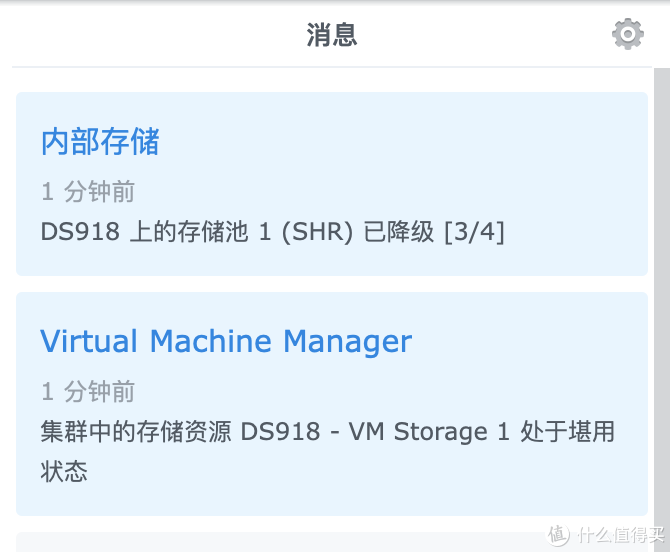This screenshot has height=552, width=670.
Task: Click the timestamp under 内部存储
Action: click(x=88, y=192)
